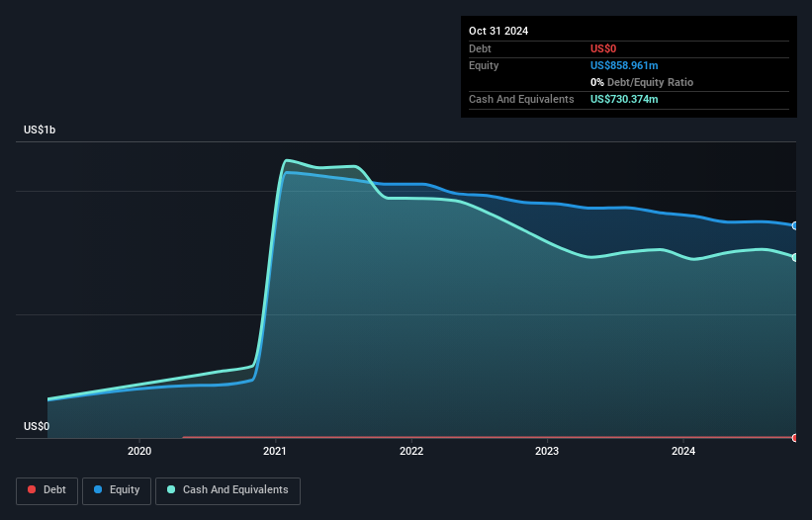Select the red Debt endpoint marker
The image size is (812, 520).
coord(795,438)
